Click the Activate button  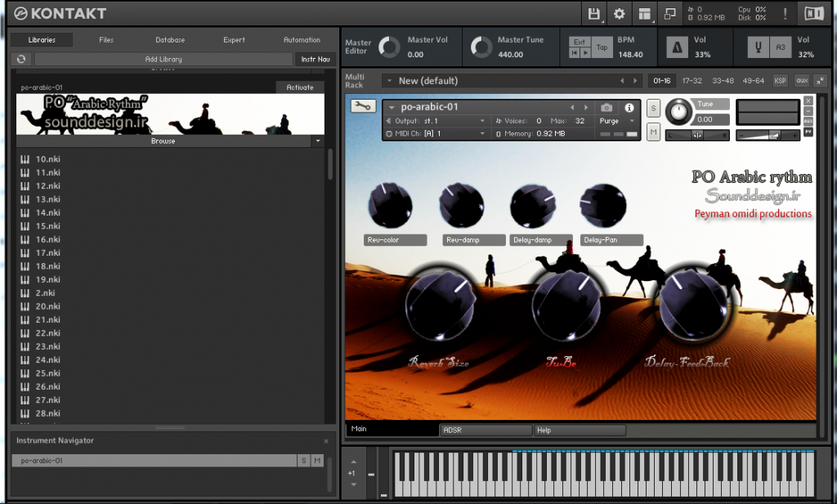coord(300,87)
